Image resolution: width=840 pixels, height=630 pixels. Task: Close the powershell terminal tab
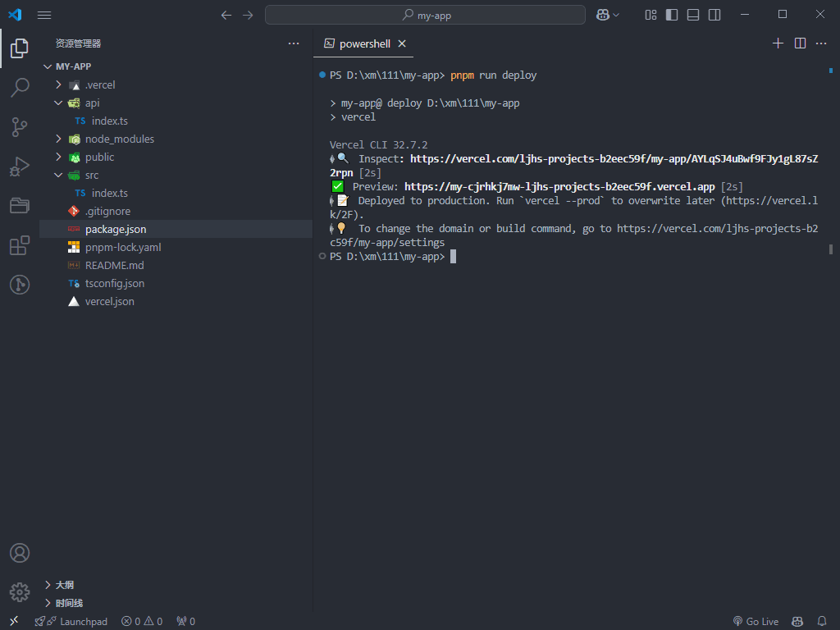pyautogui.click(x=402, y=44)
